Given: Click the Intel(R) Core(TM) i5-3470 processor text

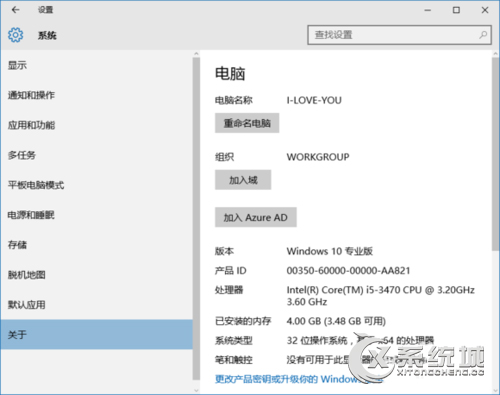Looking at the screenshot, I should coord(381,296).
